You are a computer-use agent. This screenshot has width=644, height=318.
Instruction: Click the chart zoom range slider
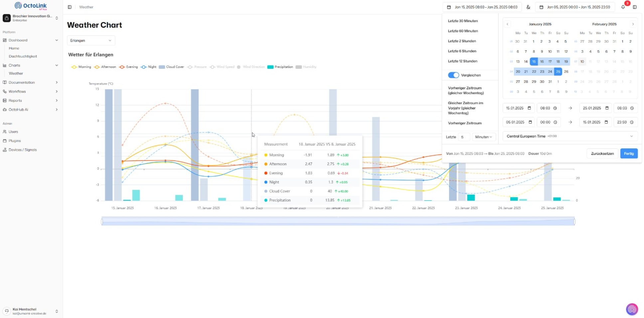point(338,221)
